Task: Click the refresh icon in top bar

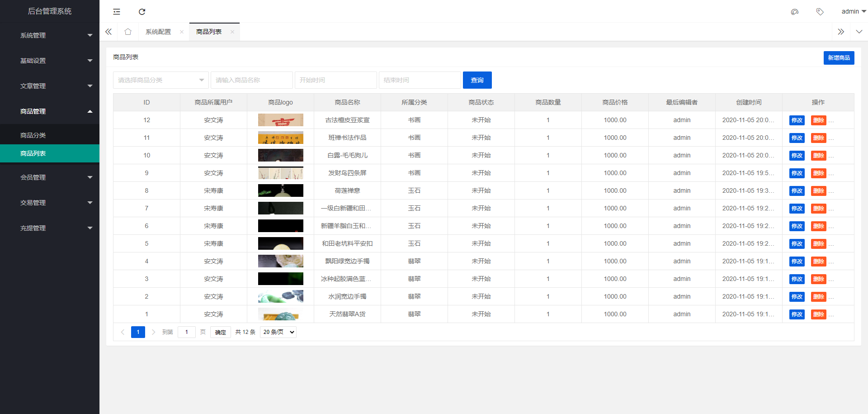Action: [x=142, y=12]
